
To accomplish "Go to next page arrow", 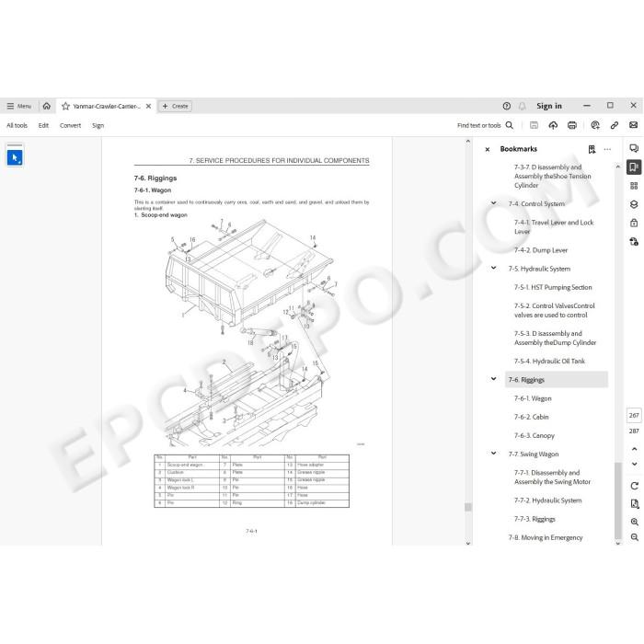I will point(634,464).
